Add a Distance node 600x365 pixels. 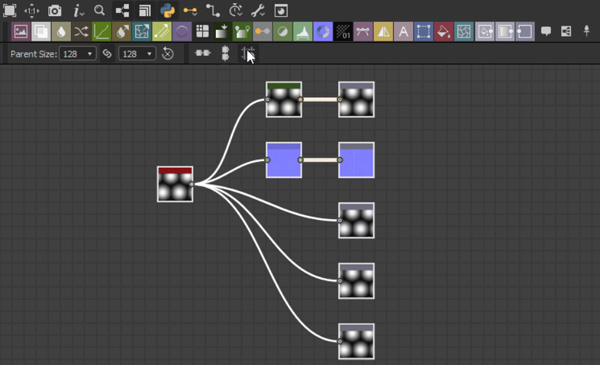tap(162, 32)
